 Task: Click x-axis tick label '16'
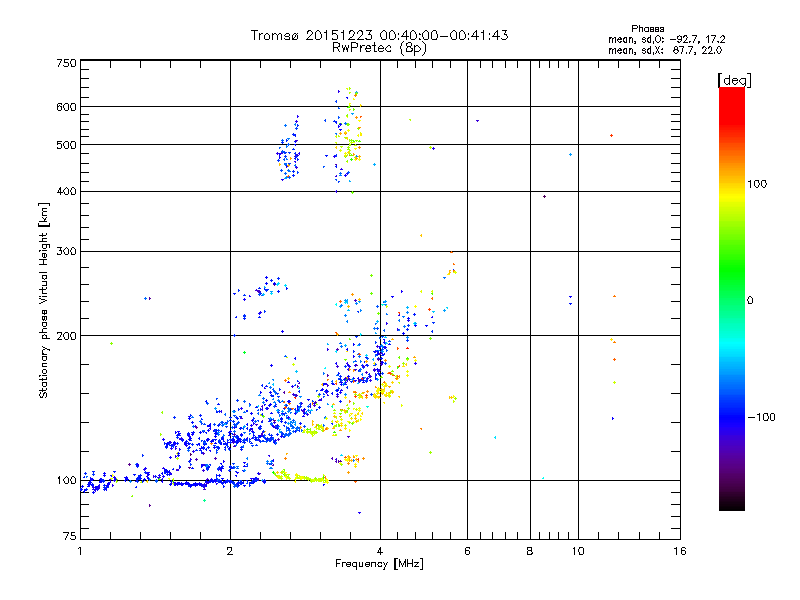pos(680,551)
